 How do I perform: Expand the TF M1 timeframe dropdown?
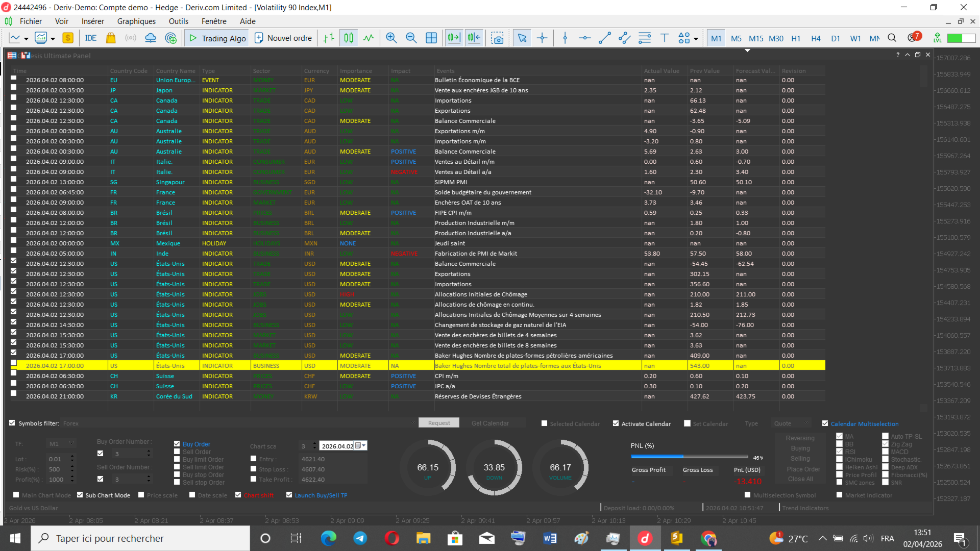pos(71,443)
